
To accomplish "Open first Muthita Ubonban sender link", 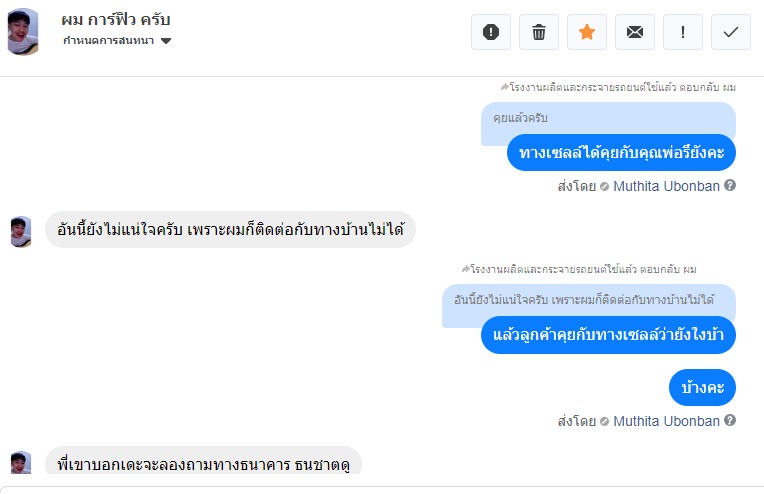I will [x=666, y=186].
